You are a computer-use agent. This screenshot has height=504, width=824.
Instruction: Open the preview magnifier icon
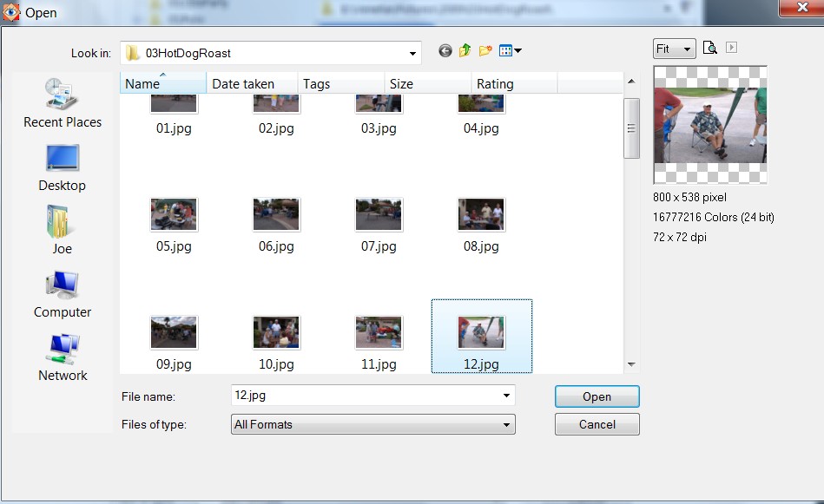(x=710, y=48)
